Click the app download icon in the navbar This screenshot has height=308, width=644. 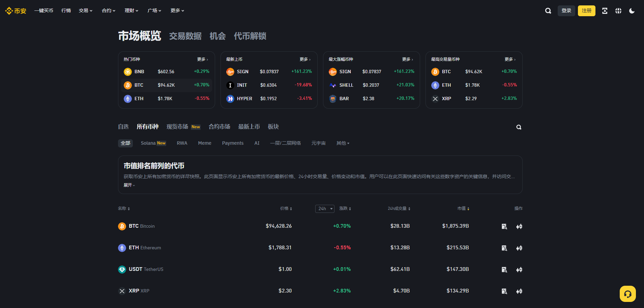click(x=604, y=10)
